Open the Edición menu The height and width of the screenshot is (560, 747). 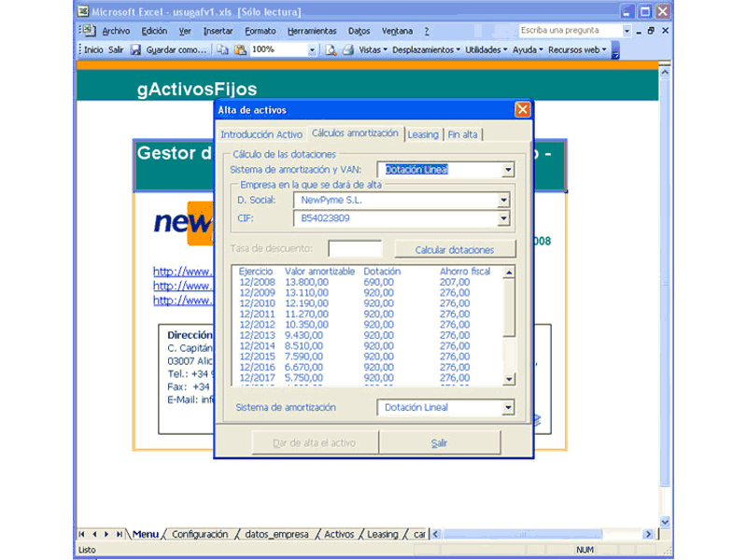click(x=154, y=31)
